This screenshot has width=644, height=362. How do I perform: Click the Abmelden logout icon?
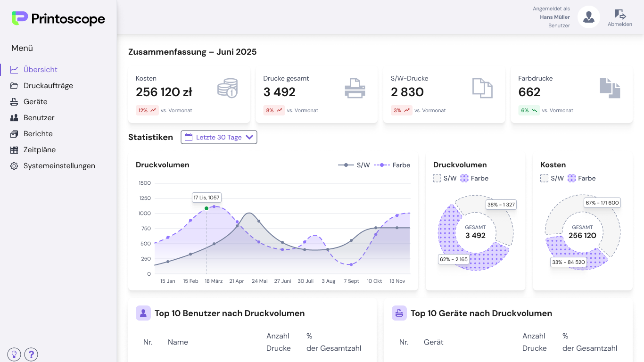pyautogui.click(x=620, y=15)
